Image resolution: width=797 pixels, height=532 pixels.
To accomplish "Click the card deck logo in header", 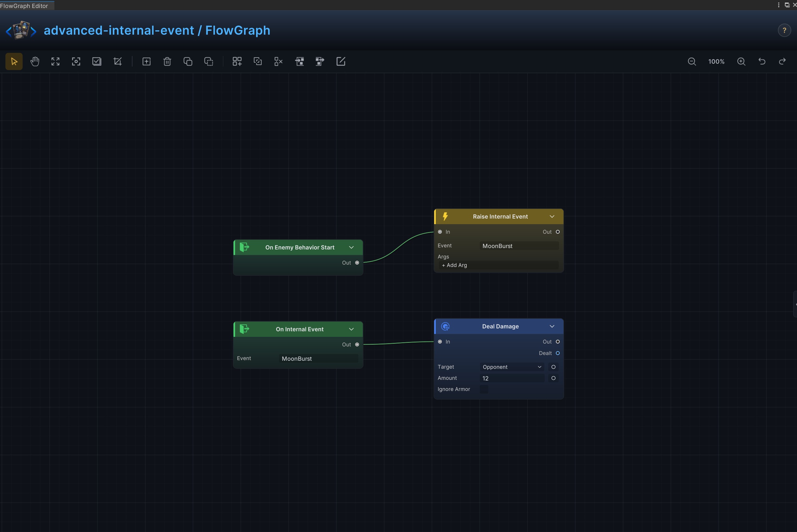I will click(21, 30).
